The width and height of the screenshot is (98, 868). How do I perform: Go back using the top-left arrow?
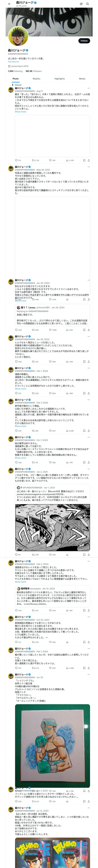point(9,4)
